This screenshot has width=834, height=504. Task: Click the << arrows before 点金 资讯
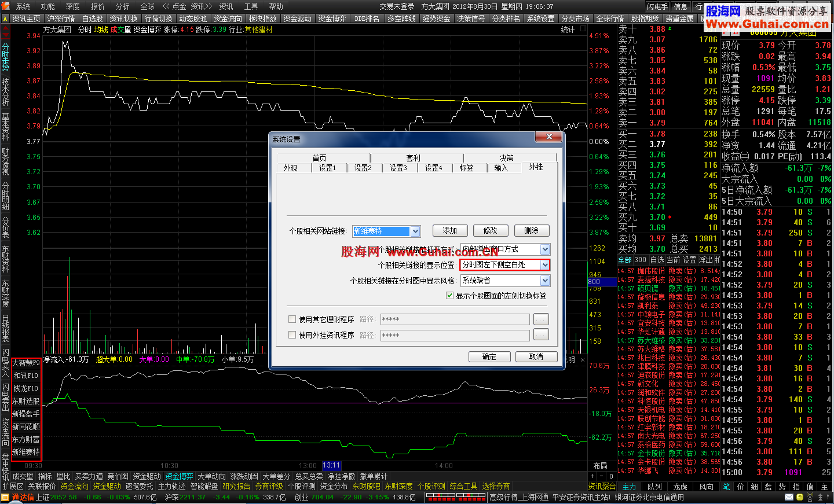coord(166,6)
